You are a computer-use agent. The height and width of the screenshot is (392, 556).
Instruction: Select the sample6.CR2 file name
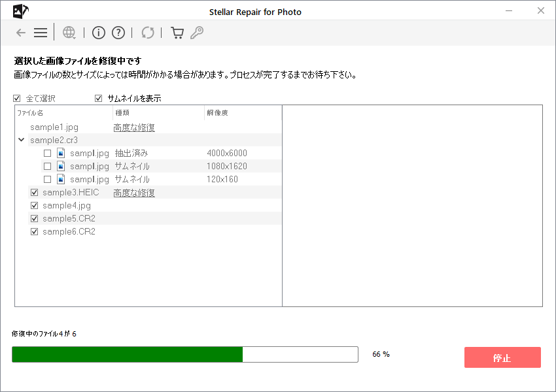pos(69,231)
